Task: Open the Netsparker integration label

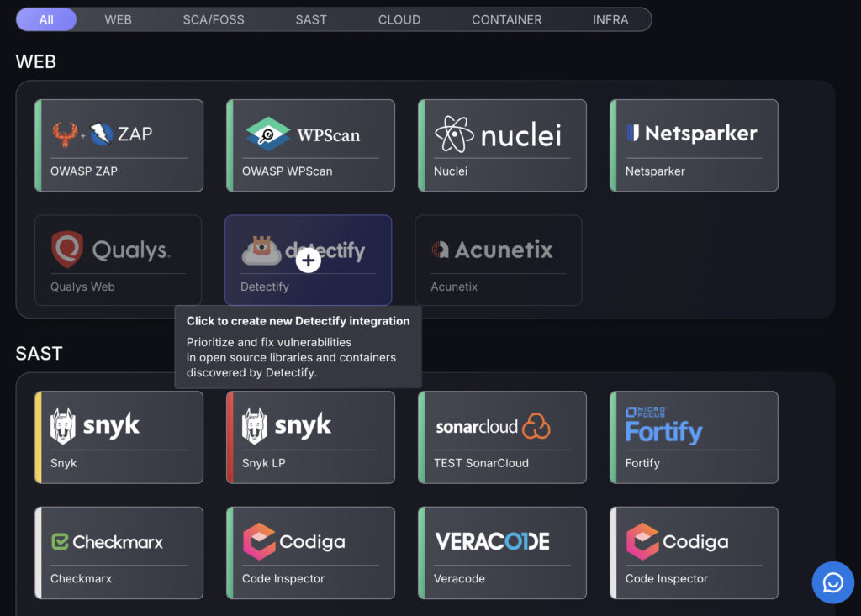Action: [x=655, y=171]
